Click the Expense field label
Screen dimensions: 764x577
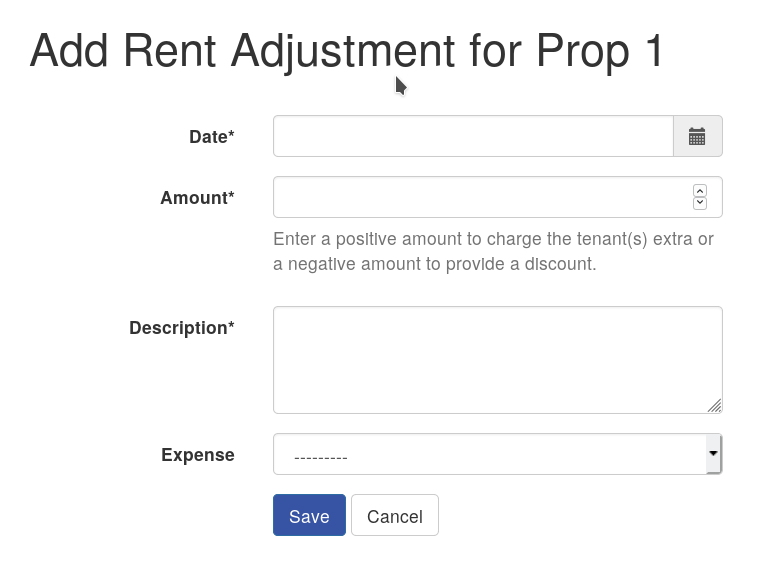click(198, 455)
